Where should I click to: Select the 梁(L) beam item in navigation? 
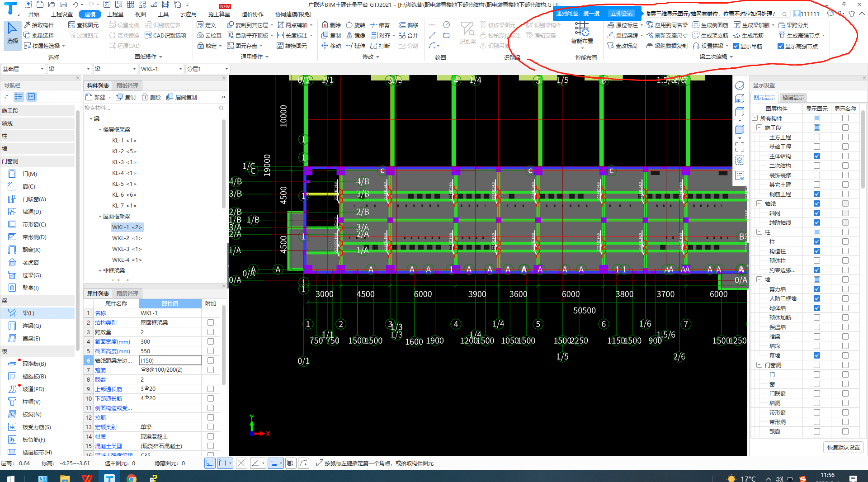point(37,313)
